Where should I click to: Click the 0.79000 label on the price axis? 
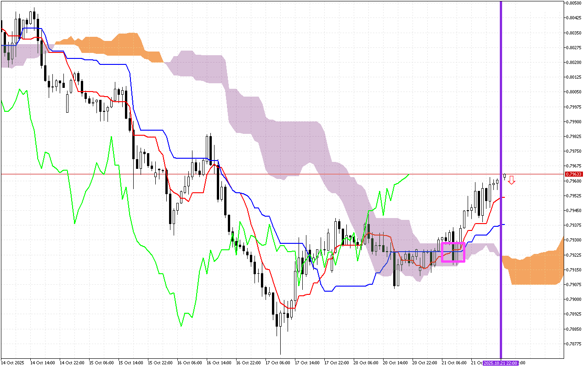(573, 299)
